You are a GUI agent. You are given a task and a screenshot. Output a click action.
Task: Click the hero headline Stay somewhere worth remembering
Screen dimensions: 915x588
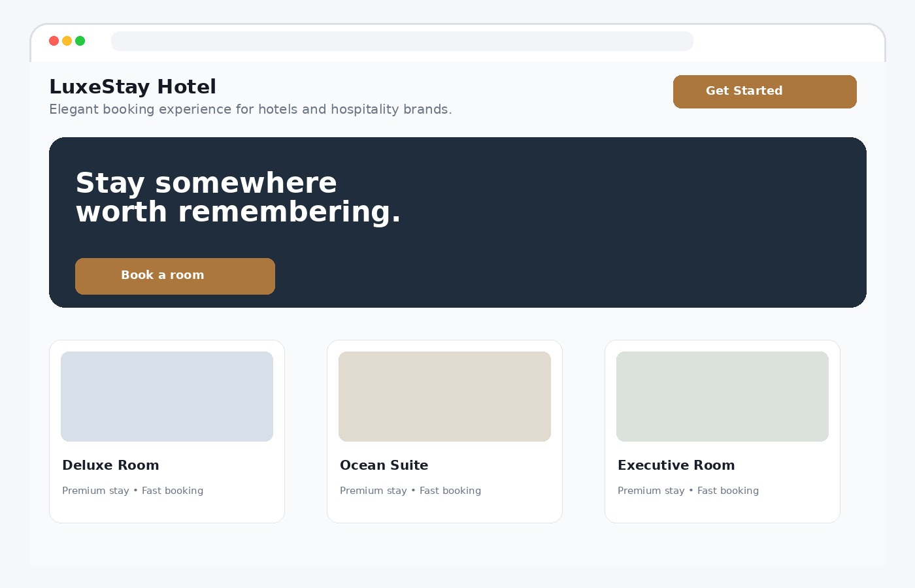click(x=238, y=197)
